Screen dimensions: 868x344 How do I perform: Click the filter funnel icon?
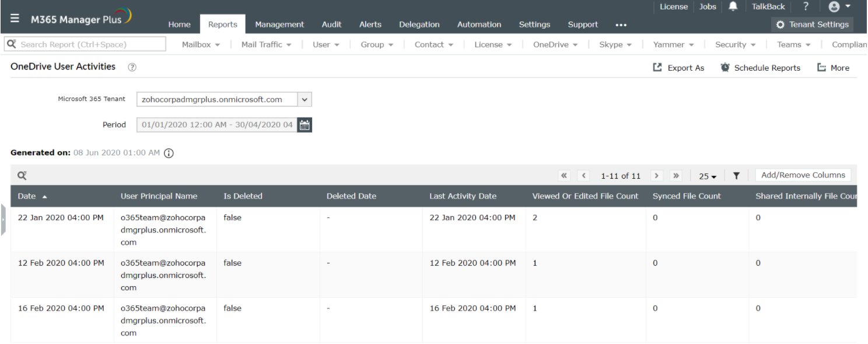[x=736, y=176]
